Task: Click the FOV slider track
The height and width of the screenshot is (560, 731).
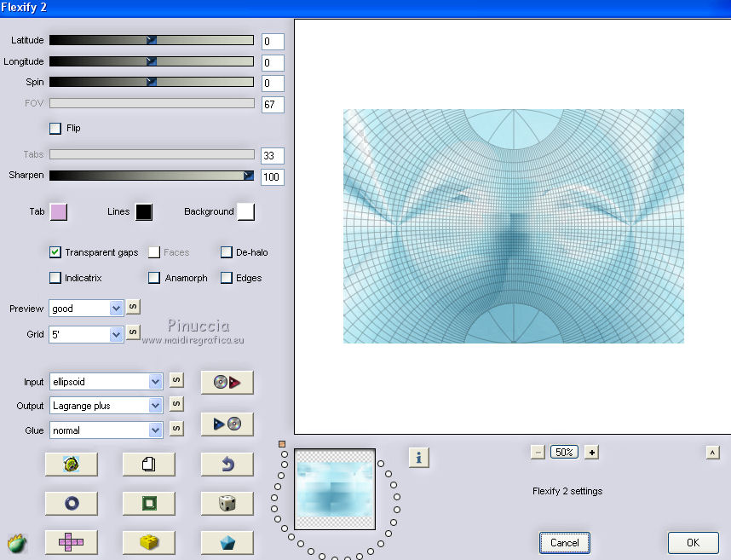Action: click(x=152, y=103)
